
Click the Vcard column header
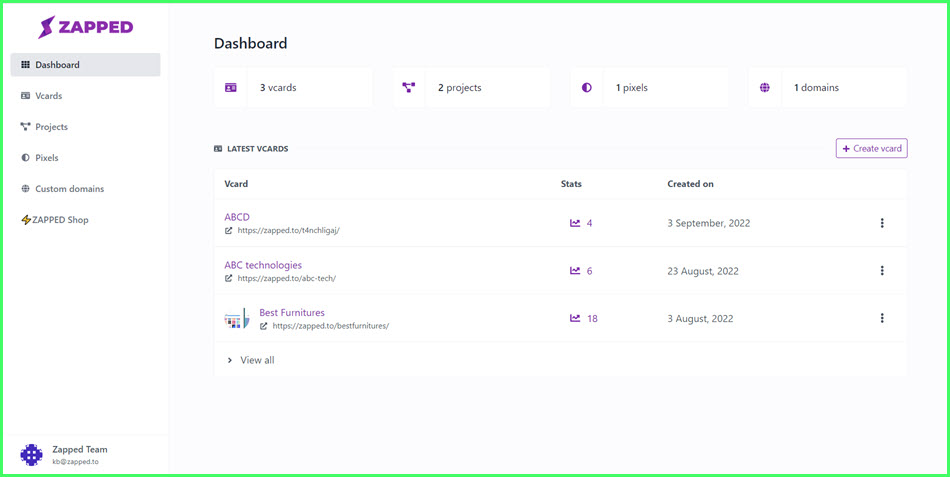tap(236, 184)
